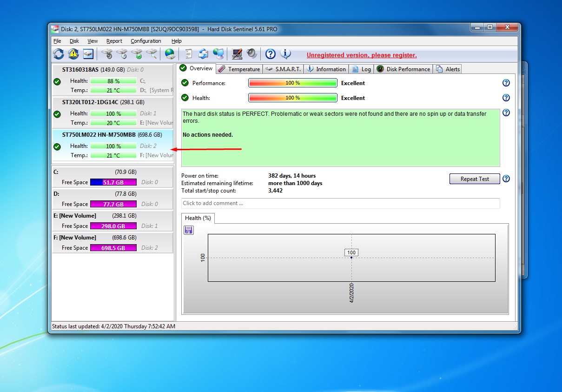
Task: Select the disk with green checkmark icon
Action: click(137, 53)
